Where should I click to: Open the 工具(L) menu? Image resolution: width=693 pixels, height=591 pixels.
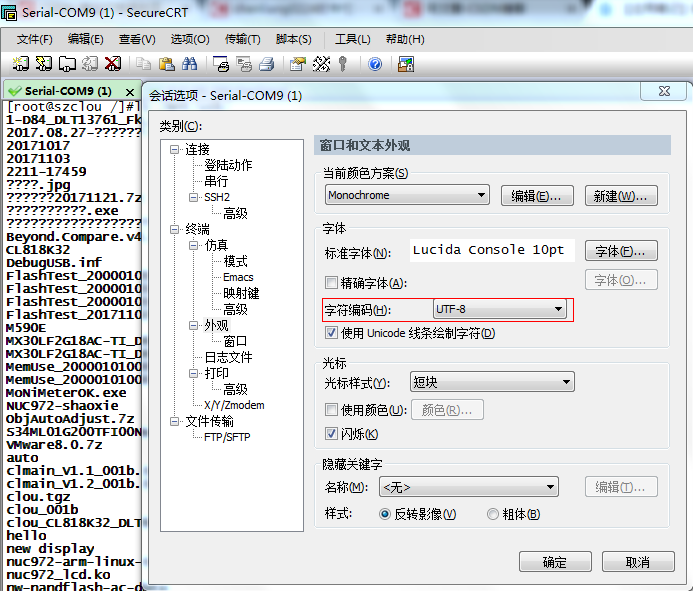[x=352, y=39]
